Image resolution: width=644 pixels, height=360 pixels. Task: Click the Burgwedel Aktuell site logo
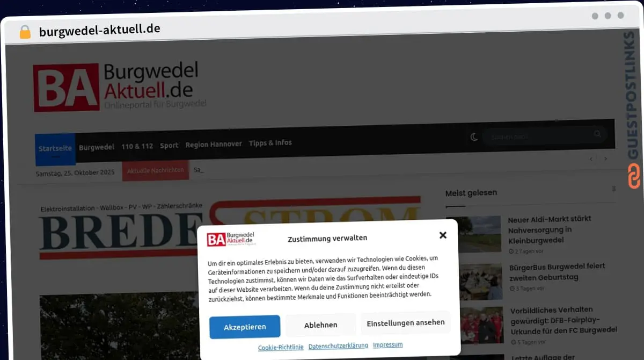click(x=120, y=87)
